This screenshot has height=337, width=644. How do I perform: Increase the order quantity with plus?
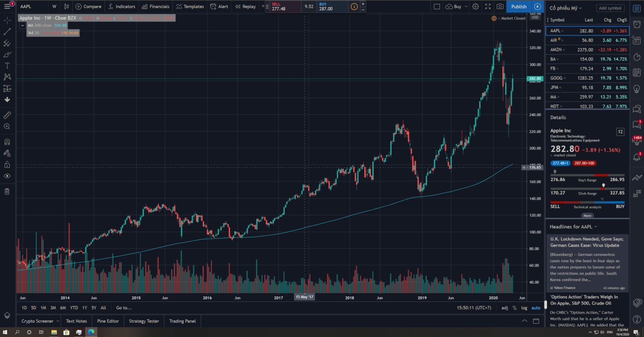click(363, 4)
